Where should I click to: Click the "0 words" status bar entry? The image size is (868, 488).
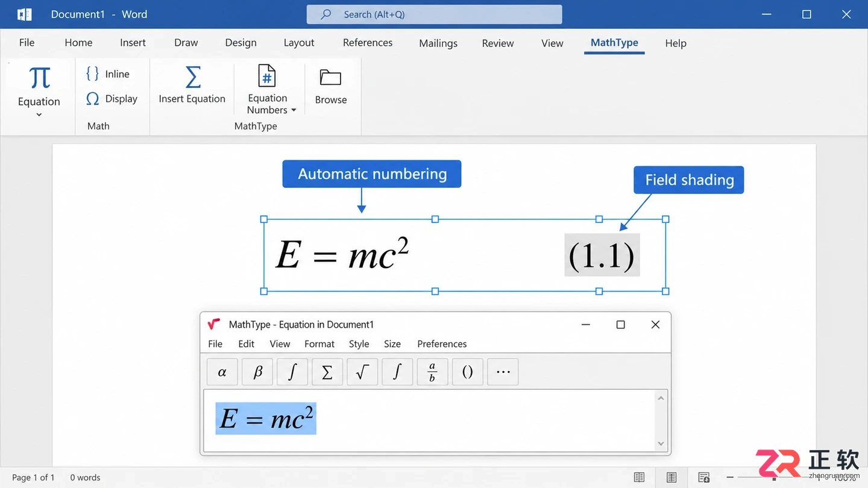[85, 478]
